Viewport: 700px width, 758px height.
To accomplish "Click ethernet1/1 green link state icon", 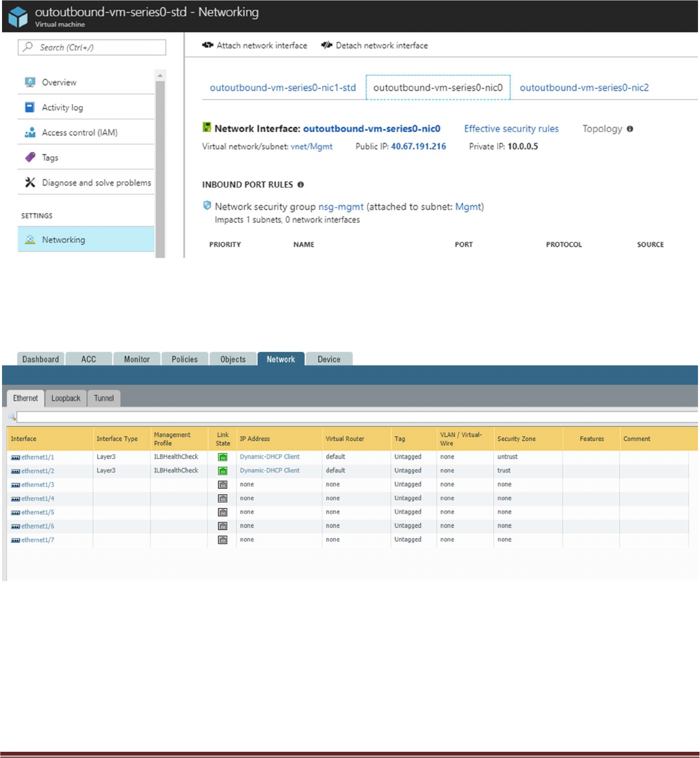I will coord(222,457).
